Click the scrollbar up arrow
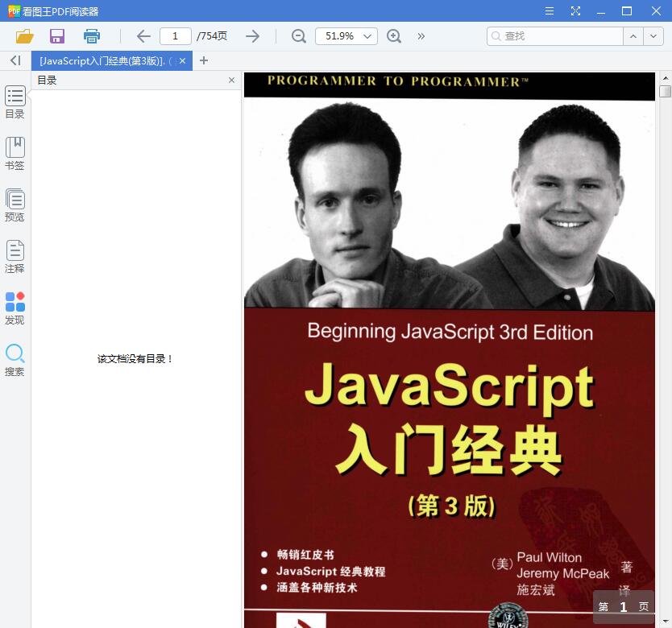The height and width of the screenshot is (628, 672). [665, 78]
